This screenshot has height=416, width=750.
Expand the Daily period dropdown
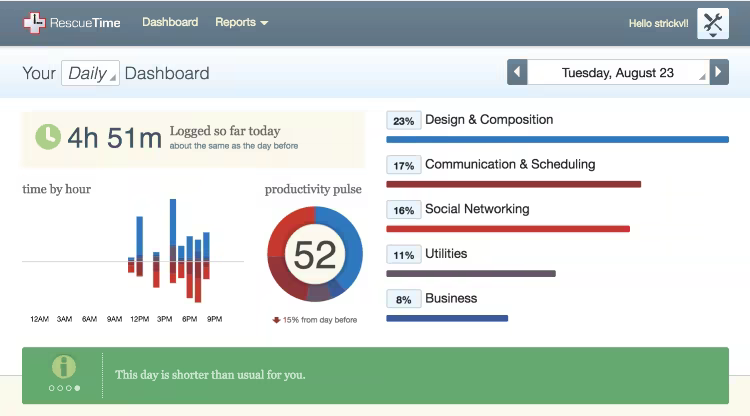pyautogui.click(x=90, y=73)
